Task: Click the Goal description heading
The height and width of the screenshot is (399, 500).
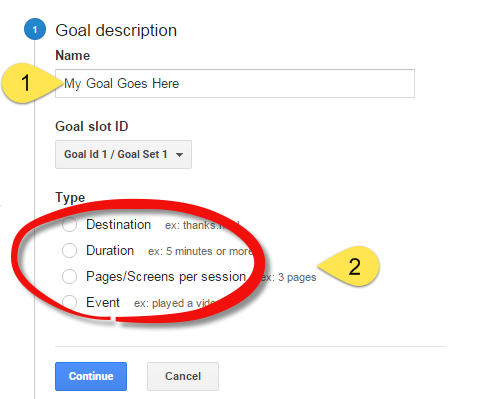Action: tap(116, 30)
